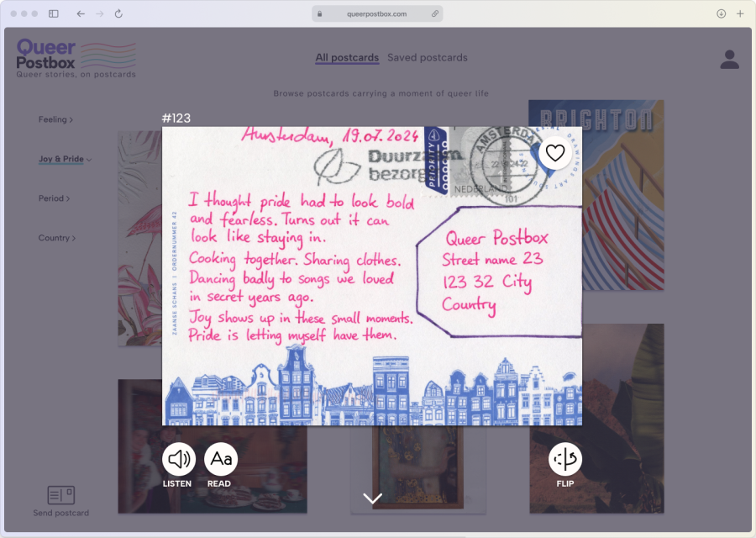Collapse the Joy & Pride filter
Screen dimensions: 756x538
pyautogui.click(x=65, y=159)
